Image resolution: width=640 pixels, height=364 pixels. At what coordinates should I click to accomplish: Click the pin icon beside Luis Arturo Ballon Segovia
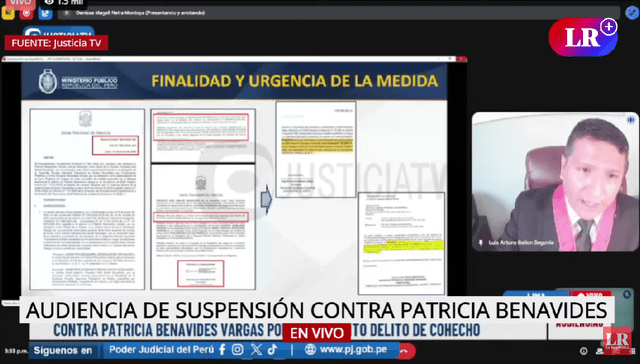tap(481, 243)
